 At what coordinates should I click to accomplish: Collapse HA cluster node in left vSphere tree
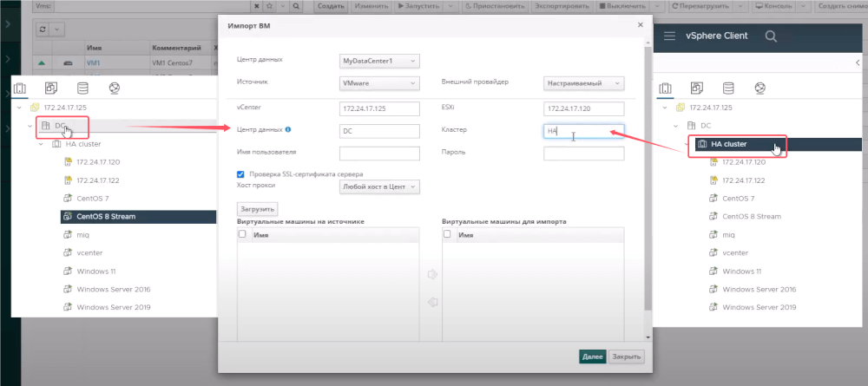click(x=41, y=144)
